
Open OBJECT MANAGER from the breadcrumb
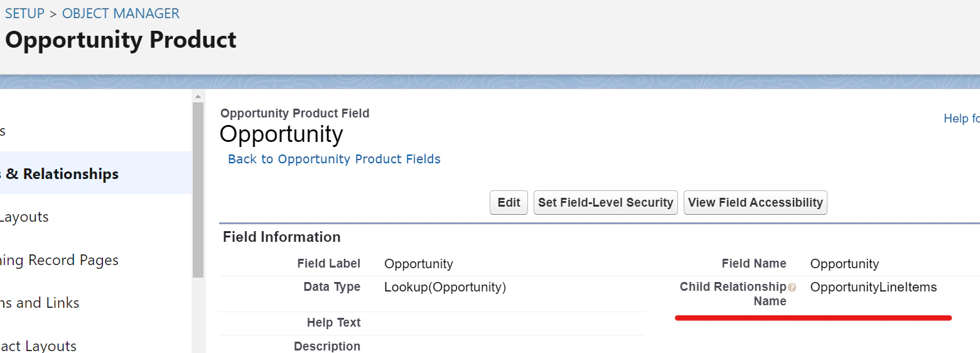(x=121, y=13)
